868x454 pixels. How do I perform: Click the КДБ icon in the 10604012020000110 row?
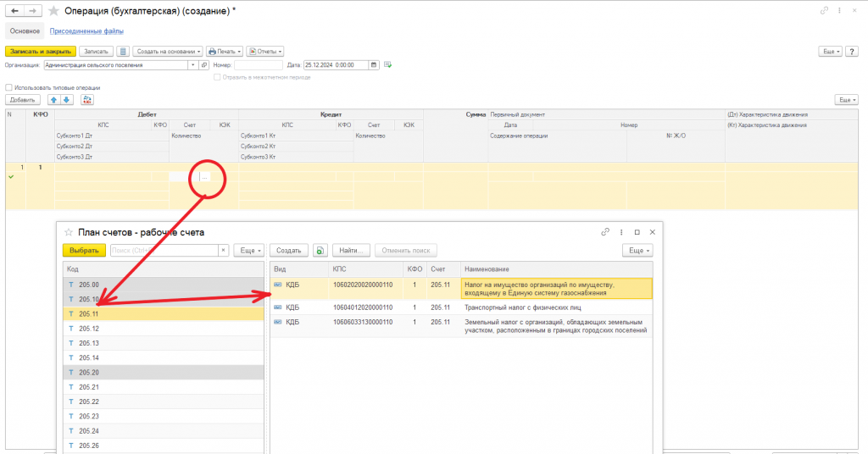[278, 307]
